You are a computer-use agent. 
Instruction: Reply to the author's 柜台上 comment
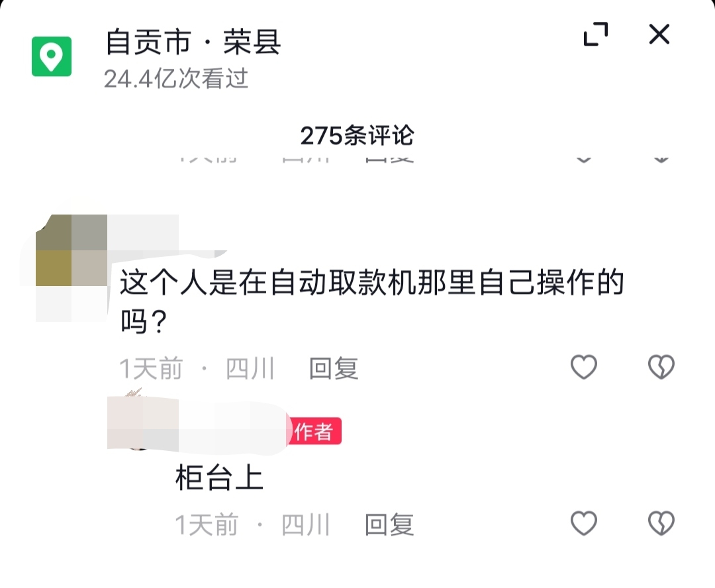pos(389,524)
